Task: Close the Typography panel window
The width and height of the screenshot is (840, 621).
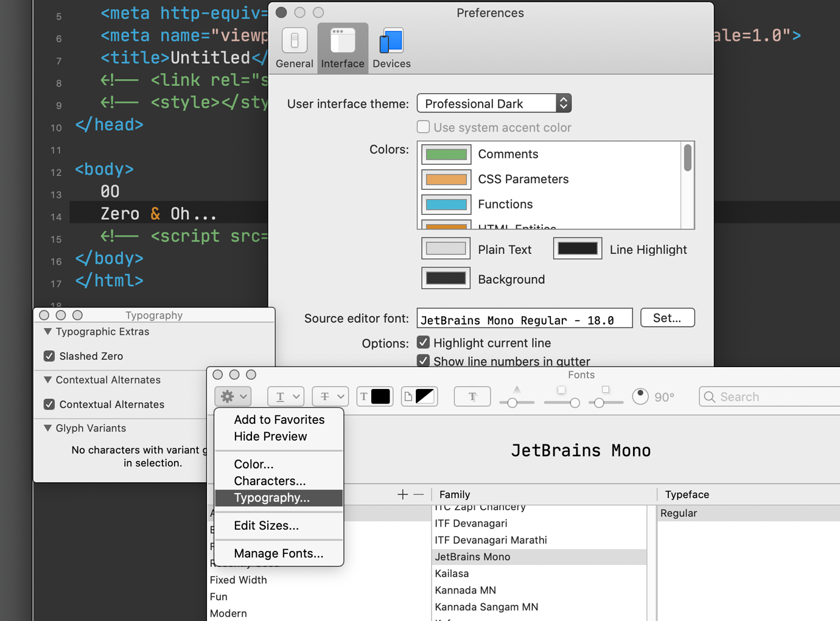Action: (44, 315)
